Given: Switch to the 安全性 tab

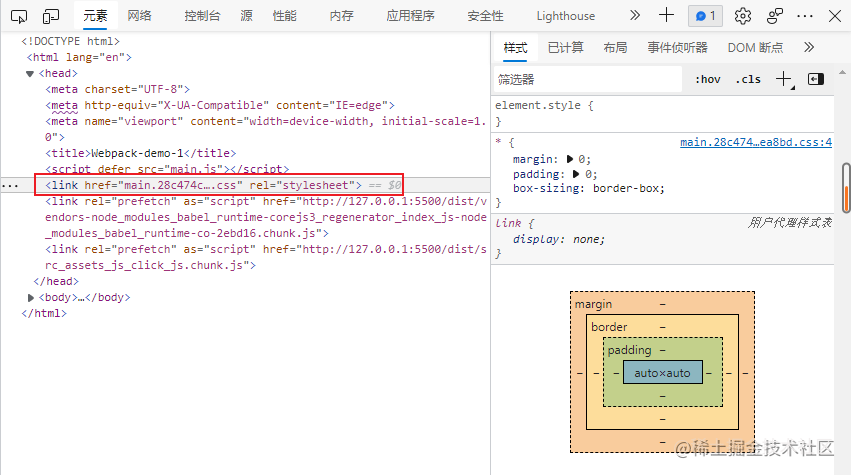Looking at the screenshot, I should (x=485, y=16).
